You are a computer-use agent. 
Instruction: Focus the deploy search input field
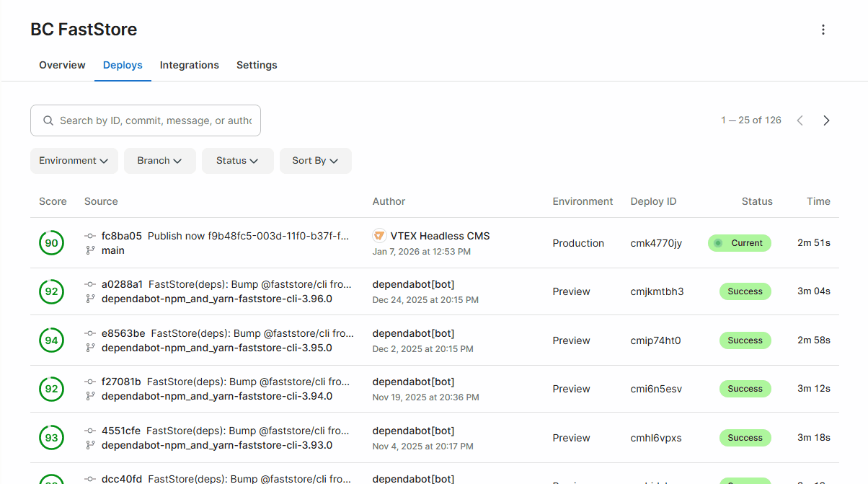[146, 120]
